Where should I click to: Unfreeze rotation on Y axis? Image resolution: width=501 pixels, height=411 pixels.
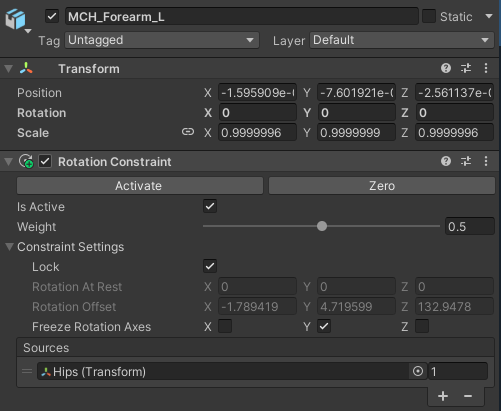[324, 326]
